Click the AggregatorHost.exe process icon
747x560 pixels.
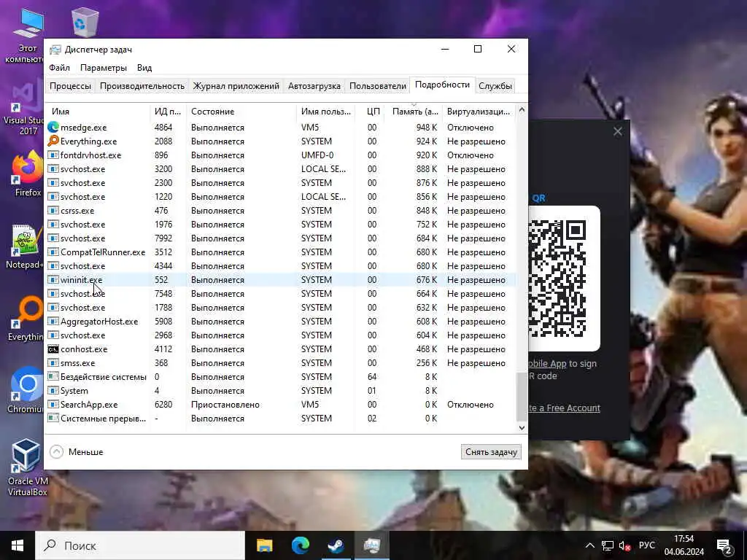(53, 322)
